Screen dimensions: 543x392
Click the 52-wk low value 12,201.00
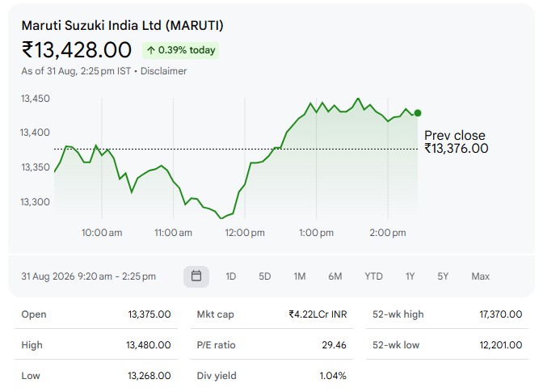tap(500, 345)
